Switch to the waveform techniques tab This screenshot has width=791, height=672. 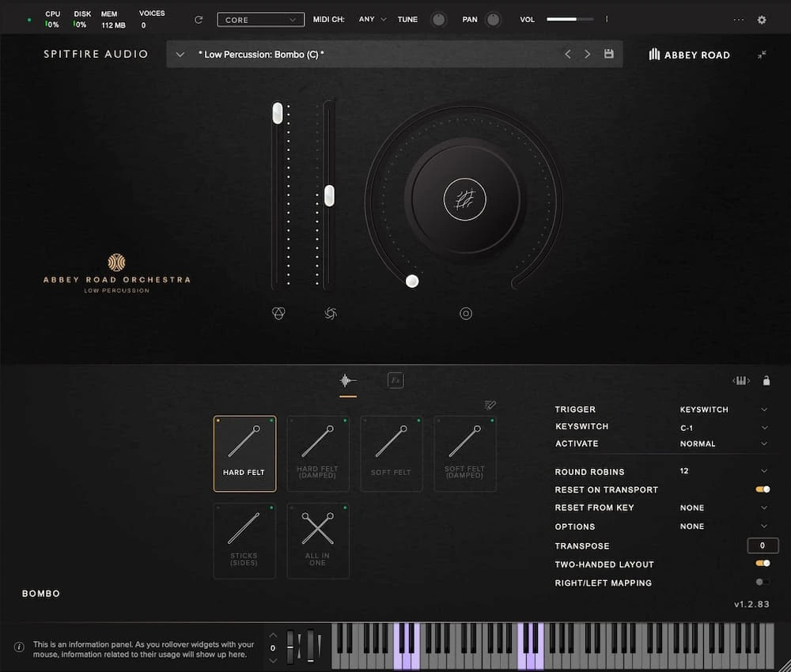pyautogui.click(x=347, y=381)
